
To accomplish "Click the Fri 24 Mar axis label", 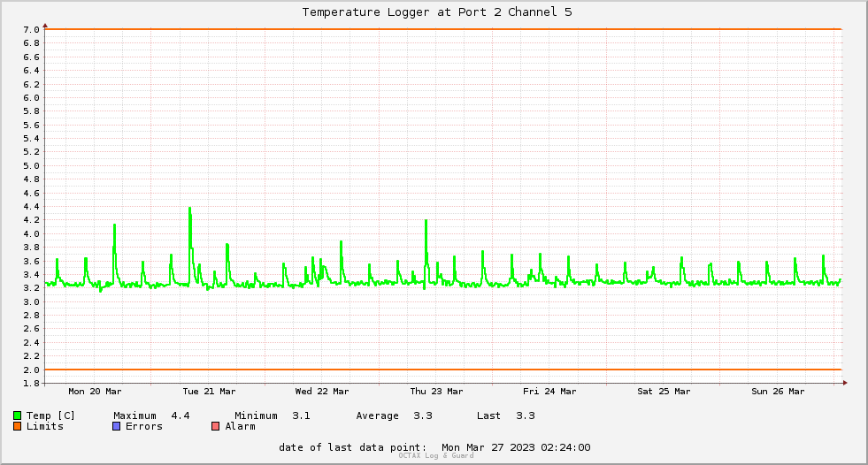I will click(x=549, y=392).
